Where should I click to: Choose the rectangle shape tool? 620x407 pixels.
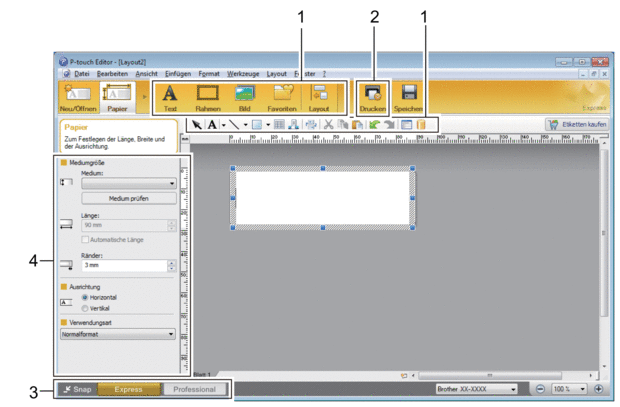coord(257,125)
